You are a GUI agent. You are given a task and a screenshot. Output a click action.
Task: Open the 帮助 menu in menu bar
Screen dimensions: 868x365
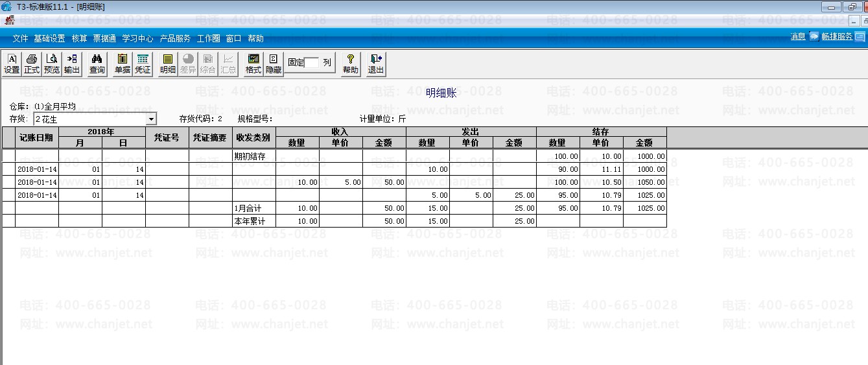pos(255,39)
